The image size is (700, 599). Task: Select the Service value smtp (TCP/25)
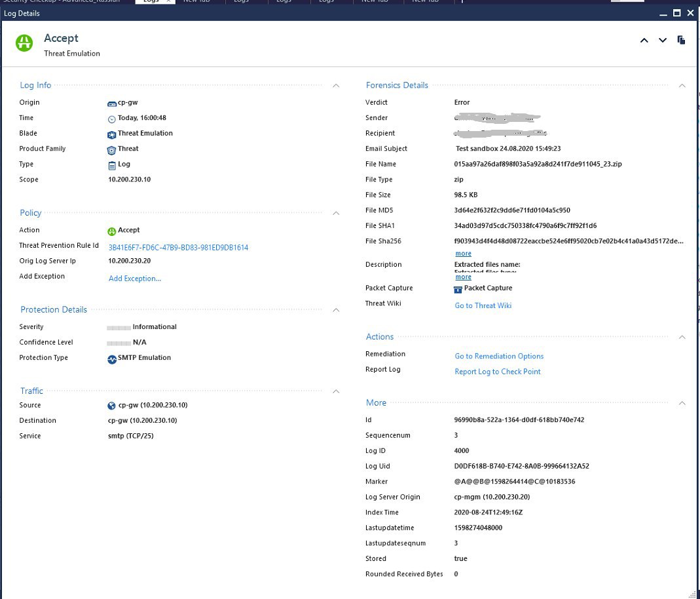pos(131,436)
